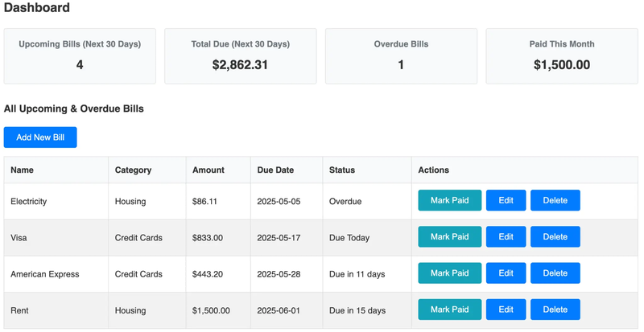Viewport: 644px width, 332px height.
Task: Edit the Visa bill
Action: [x=506, y=237]
